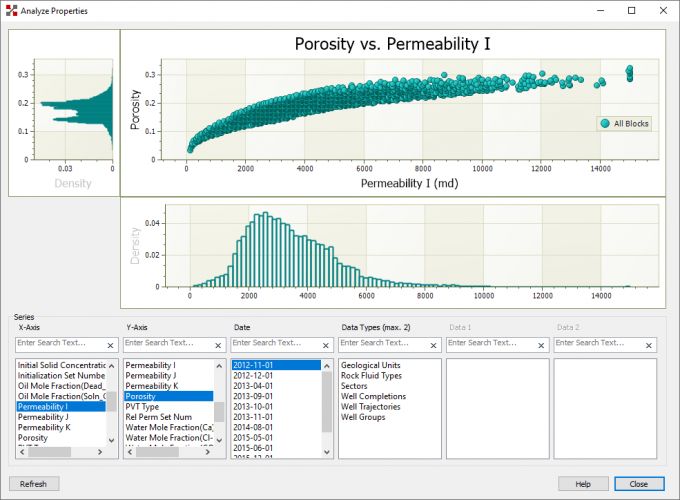Clear the Date search field
Image resolution: width=680 pixels, height=500 pixels.
click(327, 344)
